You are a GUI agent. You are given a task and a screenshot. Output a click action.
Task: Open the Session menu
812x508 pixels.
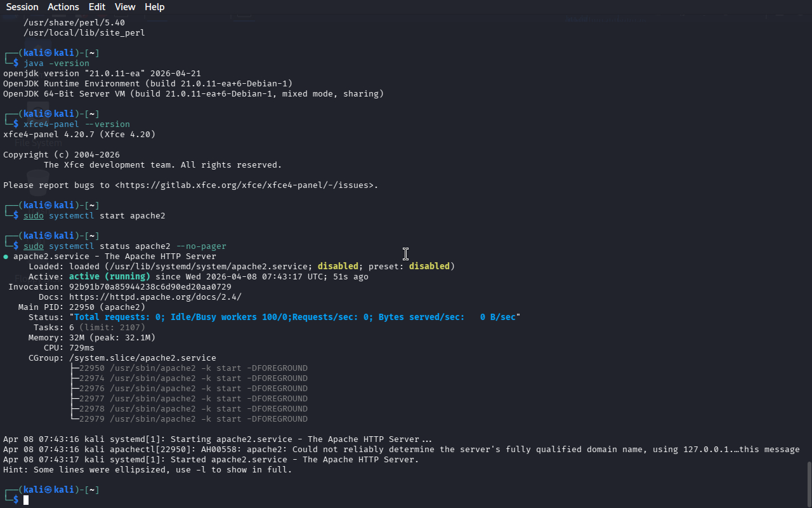point(22,7)
